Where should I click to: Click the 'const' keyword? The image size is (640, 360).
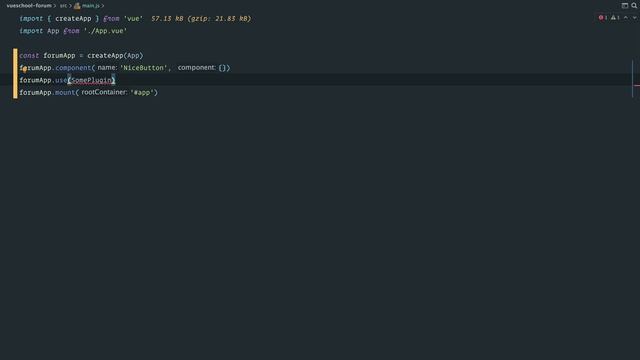(x=29, y=55)
